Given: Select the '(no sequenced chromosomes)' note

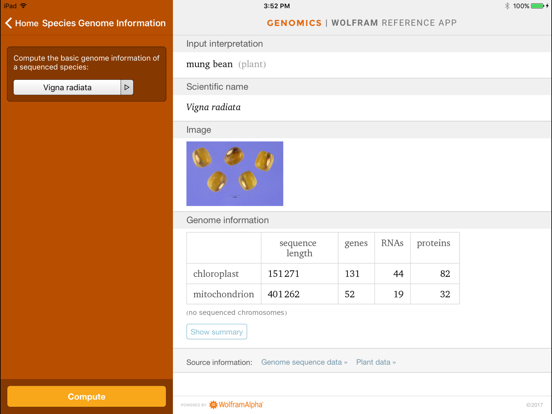Looking at the screenshot, I should coord(237,312).
